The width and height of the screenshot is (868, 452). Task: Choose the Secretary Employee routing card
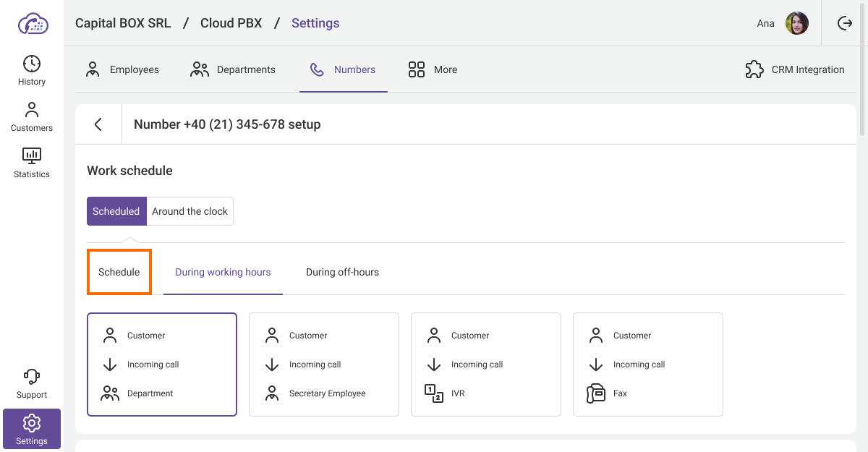coord(324,364)
